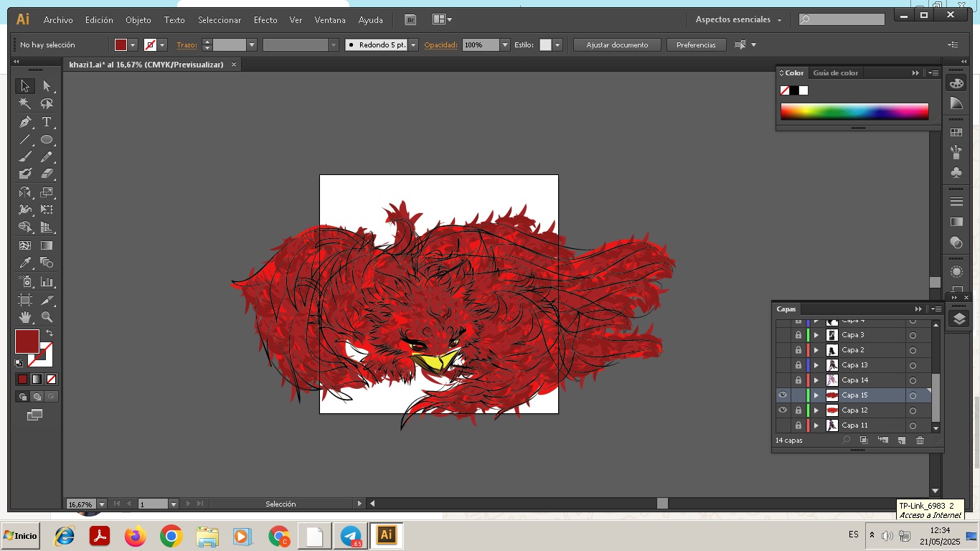
Task: Delete selected layer with trash icon
Action: click(920, 441)
